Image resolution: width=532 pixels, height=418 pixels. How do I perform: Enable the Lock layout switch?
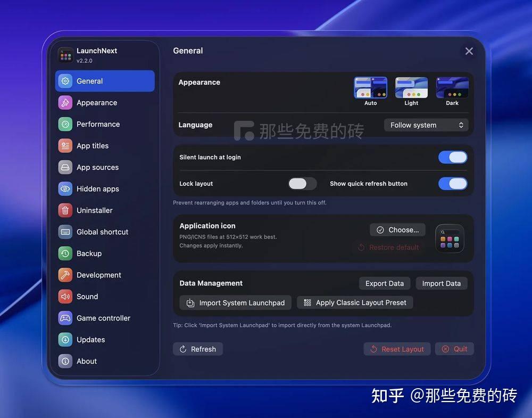pos(302,184)
